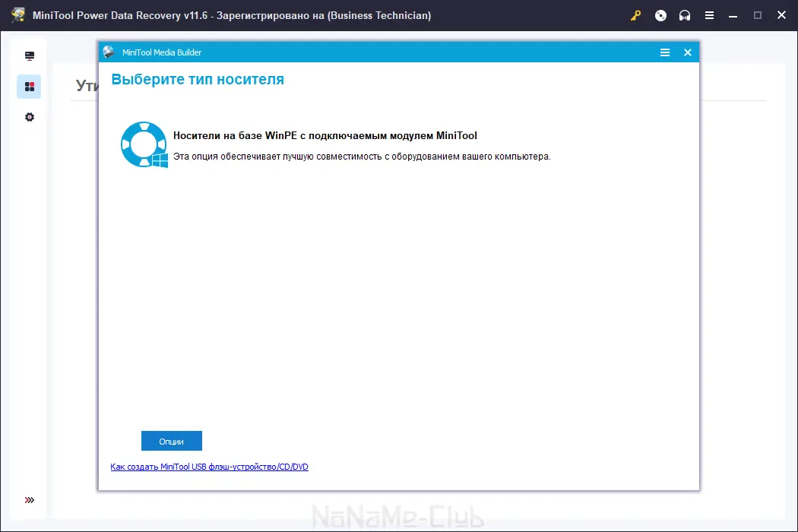Select the drive recovery sidebar icon

[x=30, y=56]
